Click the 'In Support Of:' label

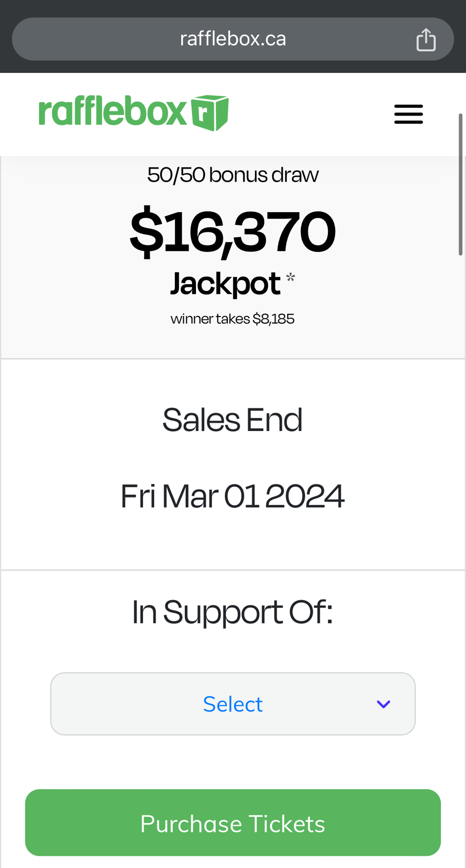point(232,612)
